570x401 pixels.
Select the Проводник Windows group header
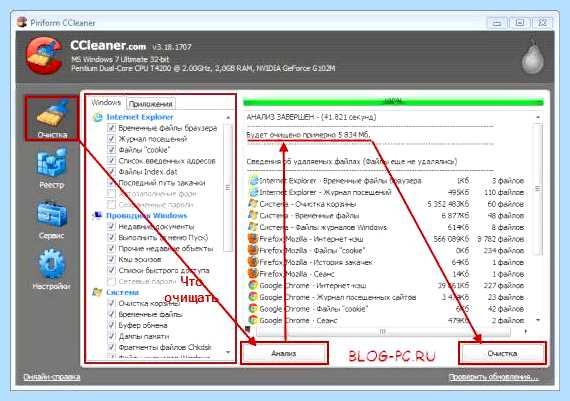(146, 216)
